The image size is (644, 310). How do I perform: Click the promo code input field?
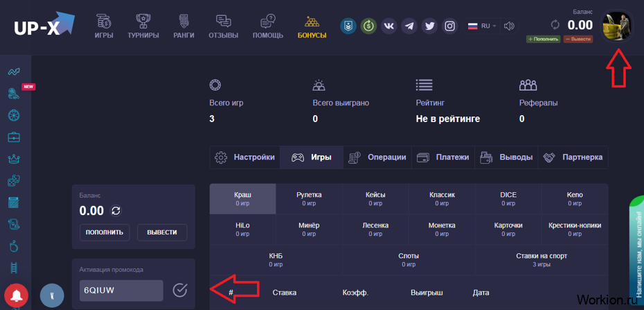pos(121,290)
